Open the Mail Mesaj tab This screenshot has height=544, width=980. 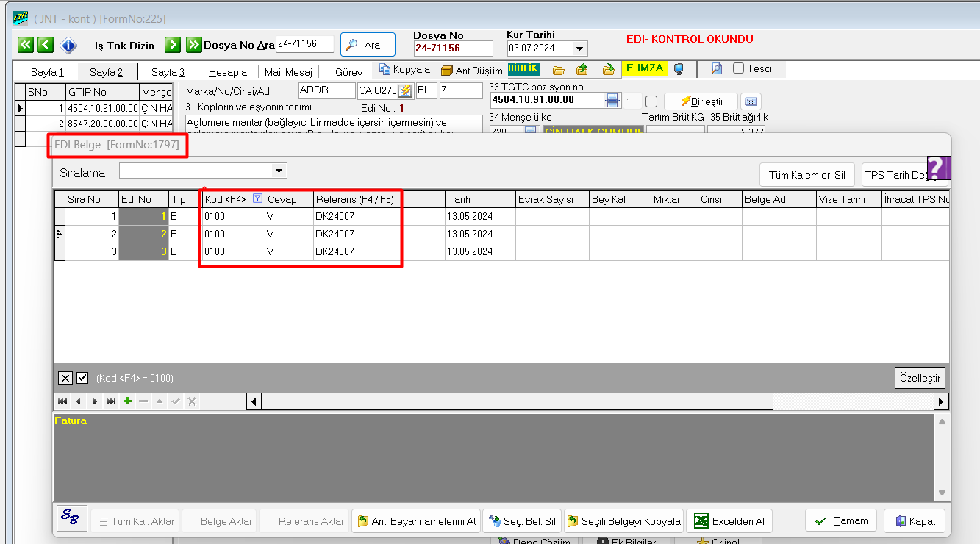pyautogui.click(x=288, y=72)
